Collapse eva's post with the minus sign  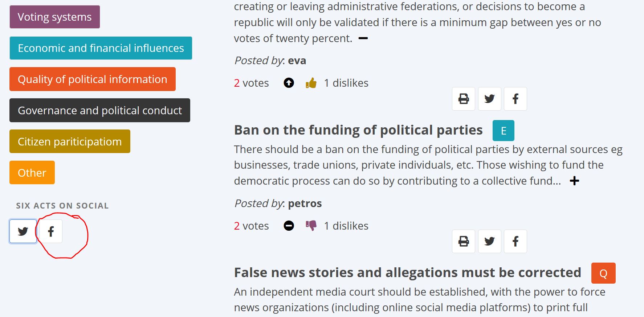coord(363,38)
